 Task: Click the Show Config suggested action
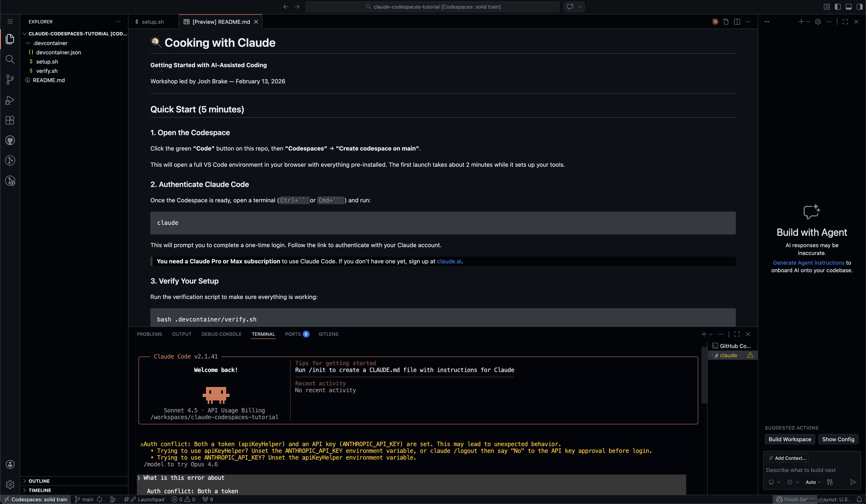click(x=838, y=439)
